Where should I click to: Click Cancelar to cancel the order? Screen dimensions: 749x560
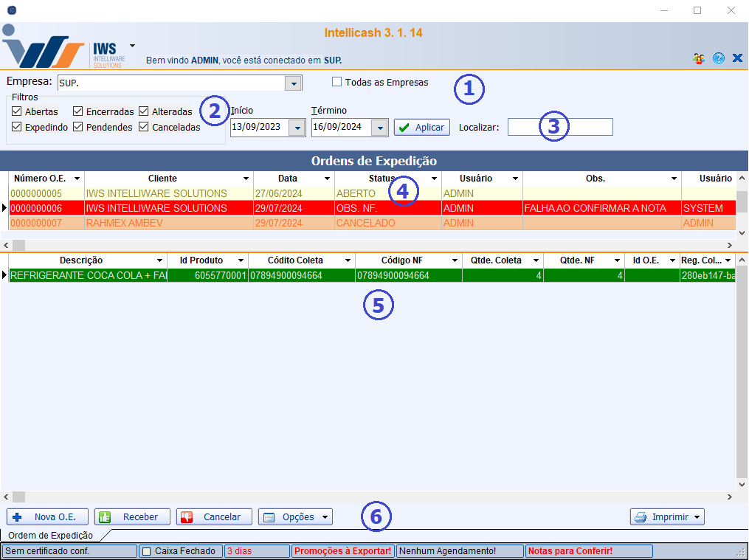214,517
